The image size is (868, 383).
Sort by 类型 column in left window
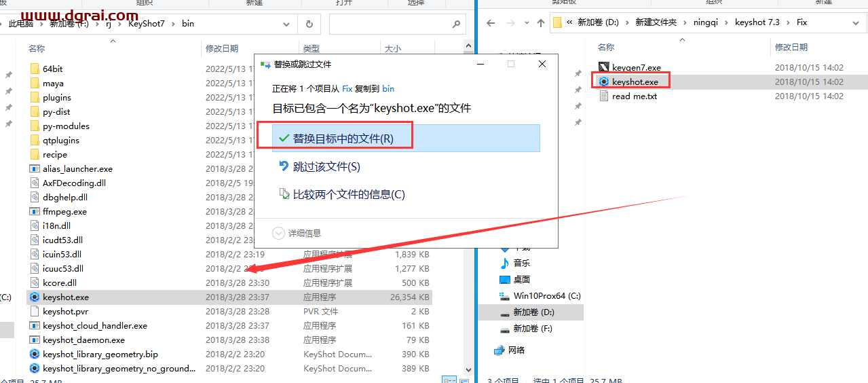tap(310, 49)
